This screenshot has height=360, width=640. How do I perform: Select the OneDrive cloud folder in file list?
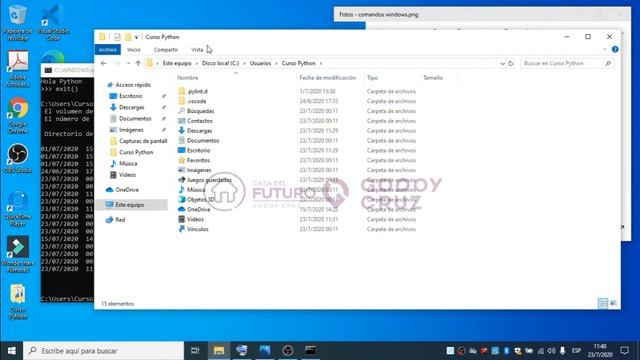[x=198, y=209]
